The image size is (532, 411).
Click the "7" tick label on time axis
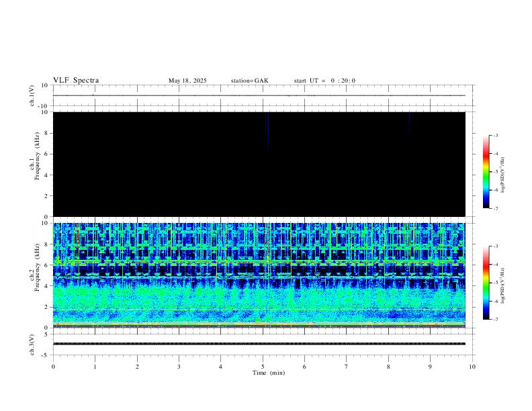347,367
